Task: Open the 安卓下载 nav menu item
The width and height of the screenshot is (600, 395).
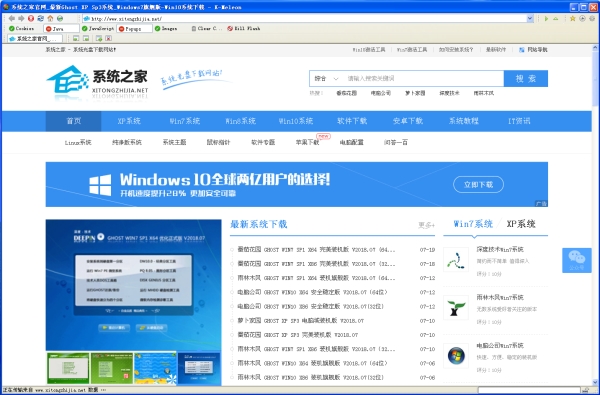Action: coord(408,121)
